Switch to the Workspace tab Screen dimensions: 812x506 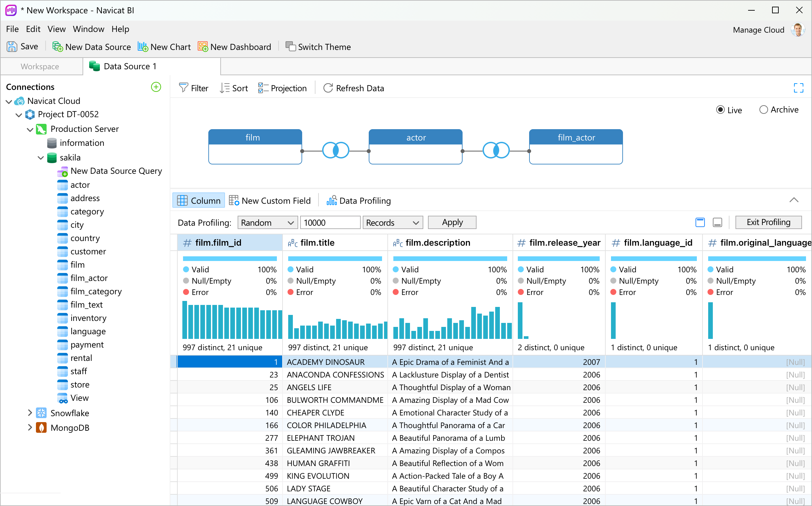click(x=40, y=67)
